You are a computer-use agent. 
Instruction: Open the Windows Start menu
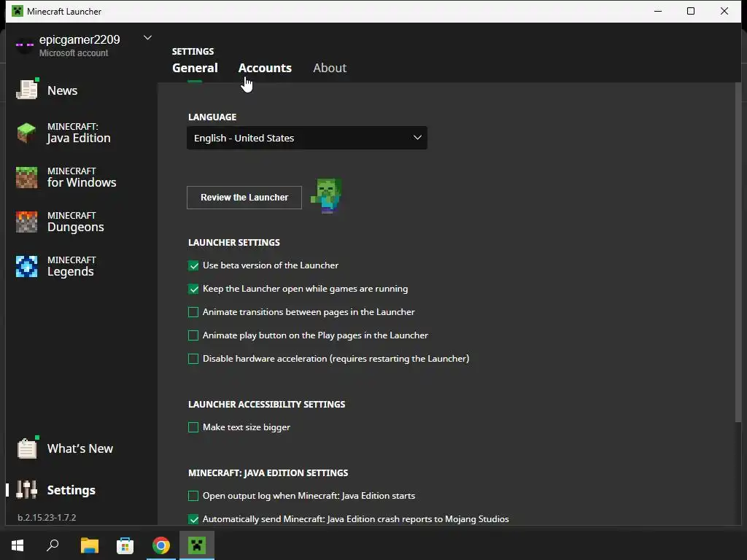18,545
